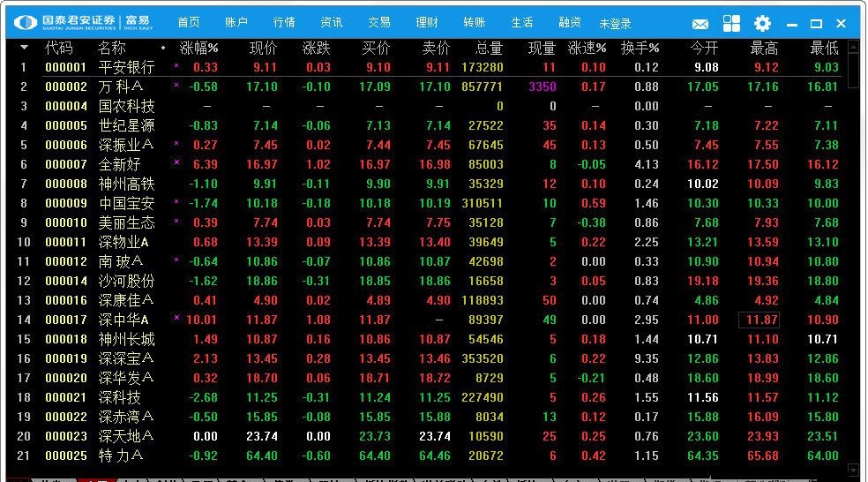
Task: Select the 深中华A stock name
Action: pyautogui.click(x=124, y=320)
